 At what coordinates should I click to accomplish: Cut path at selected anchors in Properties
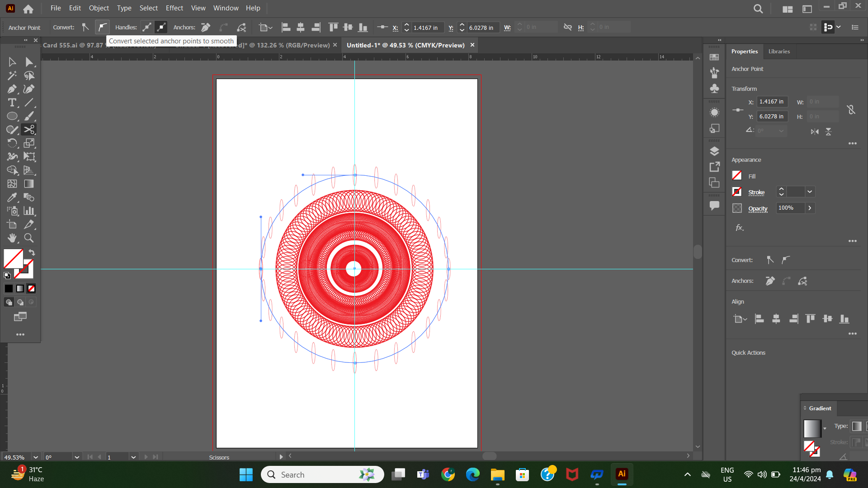(803, 281)
